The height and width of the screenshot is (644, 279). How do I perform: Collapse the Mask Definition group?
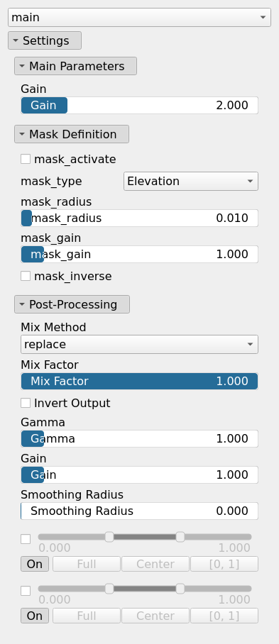coord(72,134)
